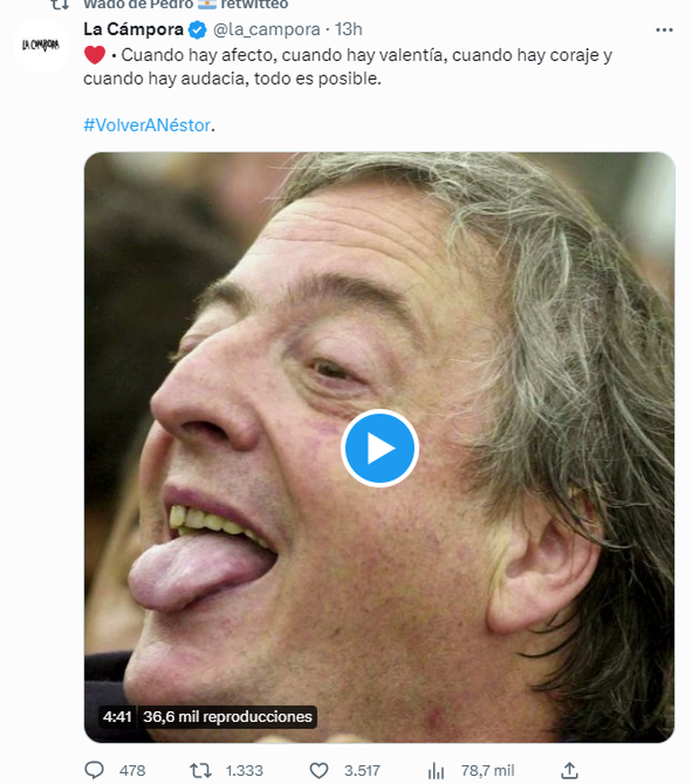
Task: Click the 13h timestamp
Action: (x=348, y=30)
